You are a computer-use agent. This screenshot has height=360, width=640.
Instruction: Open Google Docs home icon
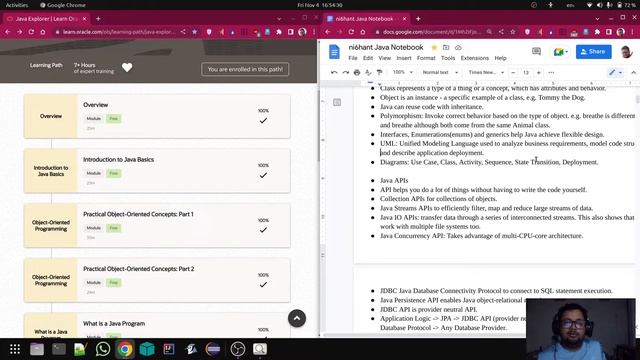coord(334,52)
